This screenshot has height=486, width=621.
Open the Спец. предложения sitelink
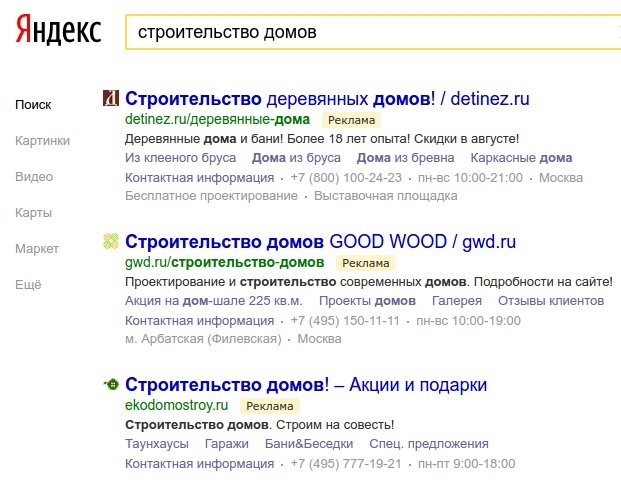[x=429, y=444]
